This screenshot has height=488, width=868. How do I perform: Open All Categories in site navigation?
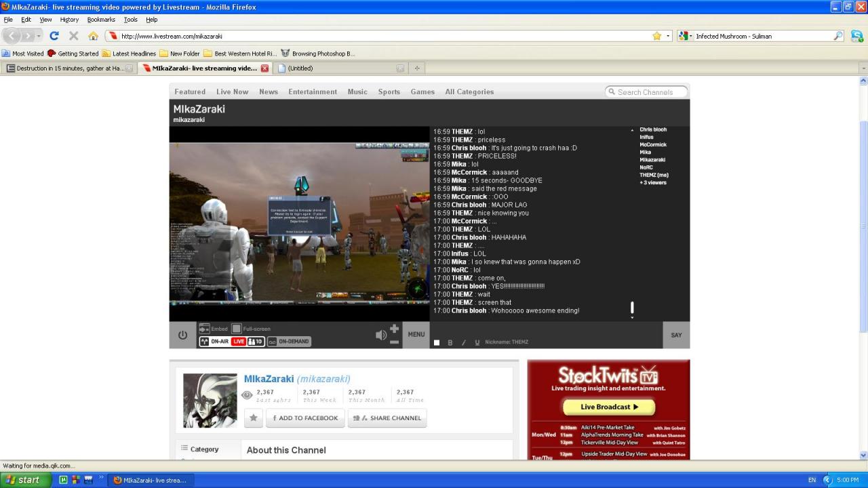click(x=469, y=91)
